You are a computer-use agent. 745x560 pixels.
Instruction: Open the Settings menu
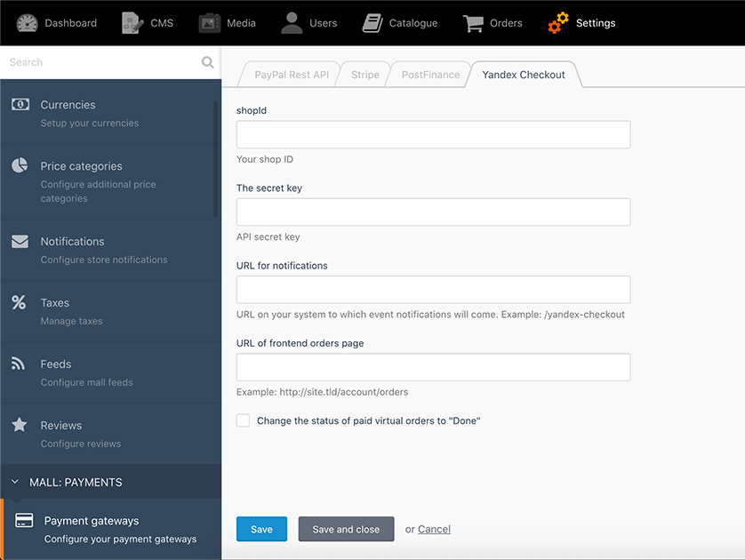[x=581, y=23]
